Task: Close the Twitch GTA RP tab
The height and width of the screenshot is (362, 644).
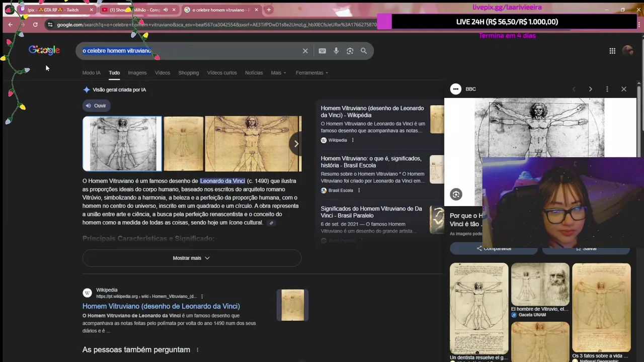Action: (x=91, y=10)
